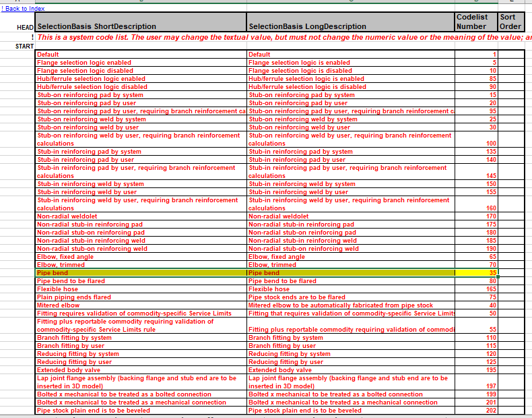
Task: Select codelist number cell 145
Action: pyautogui.click(x=476, y=172)
